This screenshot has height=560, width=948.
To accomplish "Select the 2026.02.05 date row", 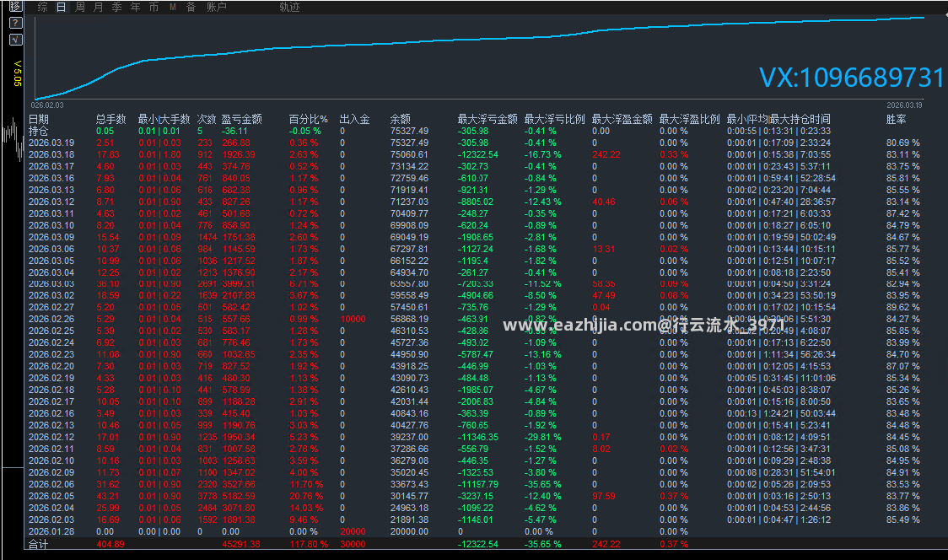I will click(x=51, y=496).
